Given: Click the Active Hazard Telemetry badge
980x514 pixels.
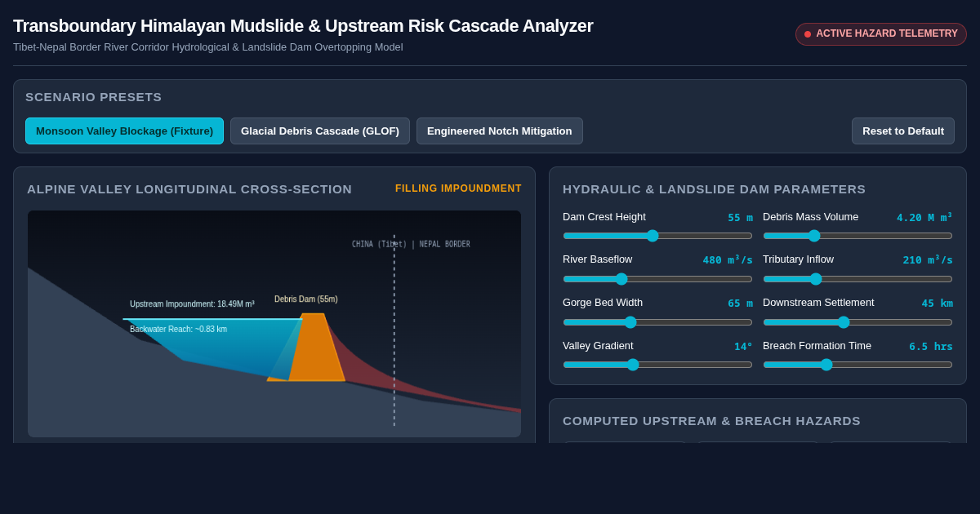Looking at the screenshot, I should (x=881, y=34).
